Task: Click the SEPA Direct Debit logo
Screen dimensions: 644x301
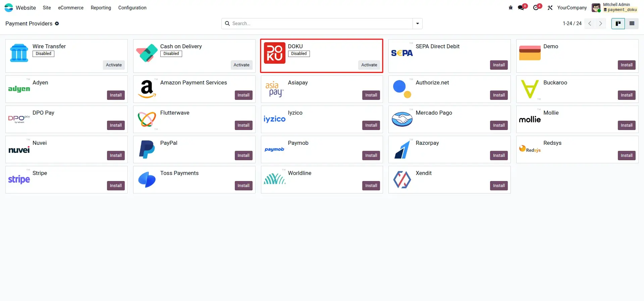Action: coord(402,53)
